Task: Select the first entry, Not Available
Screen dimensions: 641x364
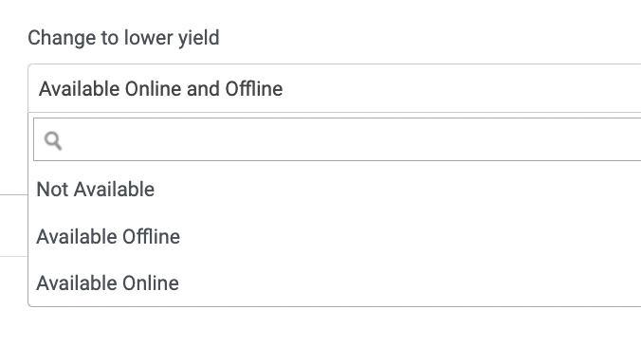Action: (335, 190)
